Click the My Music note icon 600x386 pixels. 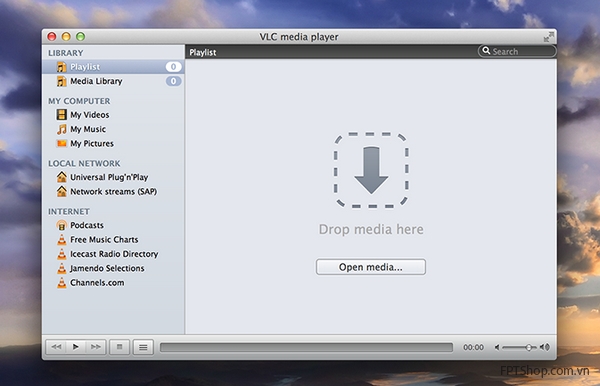(61, 129)
